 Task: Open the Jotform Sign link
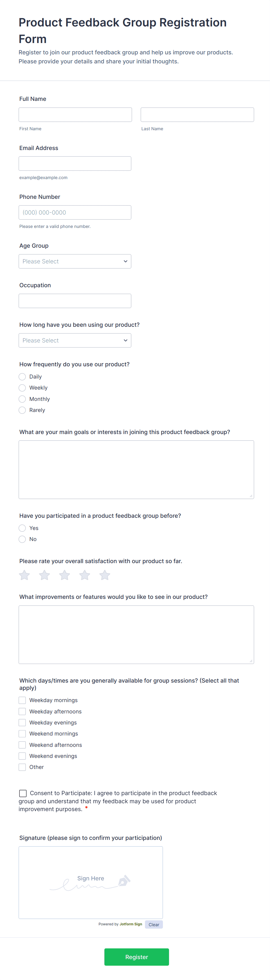(x=130, y=924)
